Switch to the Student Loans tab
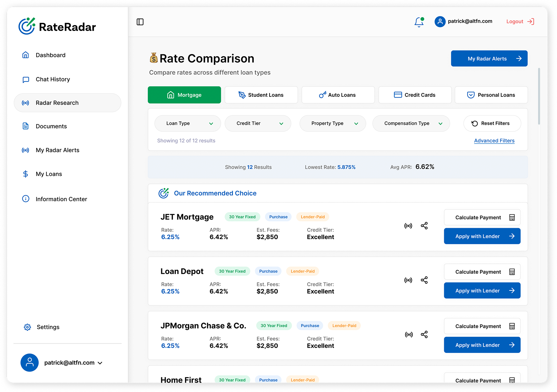 [261, 95]
